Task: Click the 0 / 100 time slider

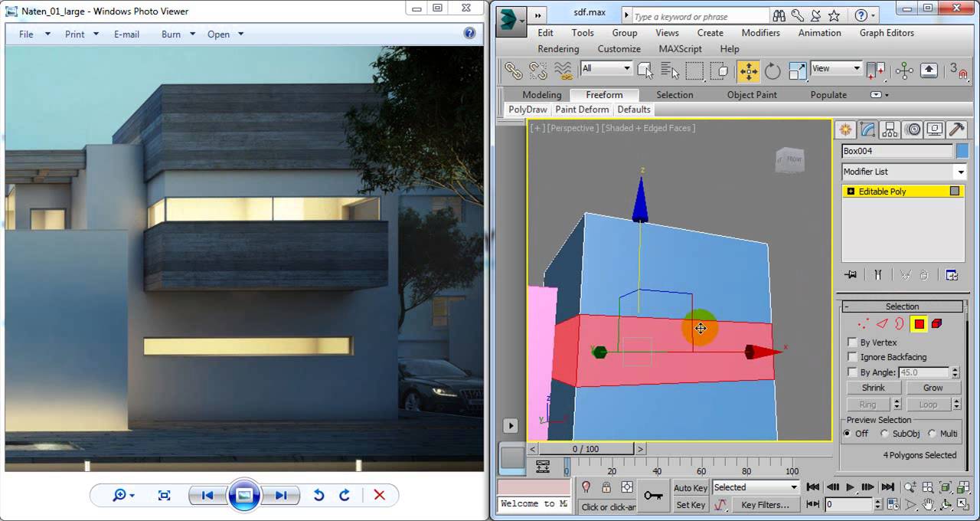Action: (x=586, y=449)
